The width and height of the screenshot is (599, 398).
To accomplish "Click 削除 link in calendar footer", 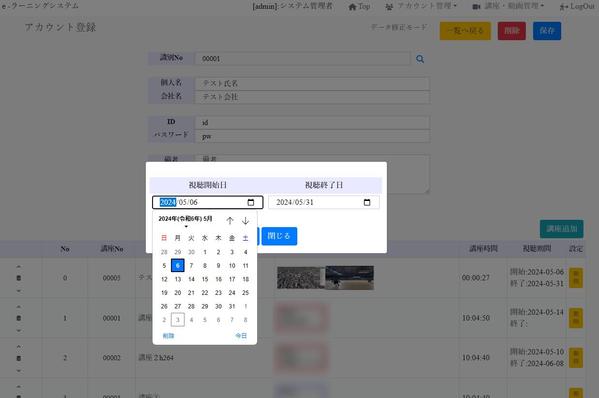I will point(168,336).
